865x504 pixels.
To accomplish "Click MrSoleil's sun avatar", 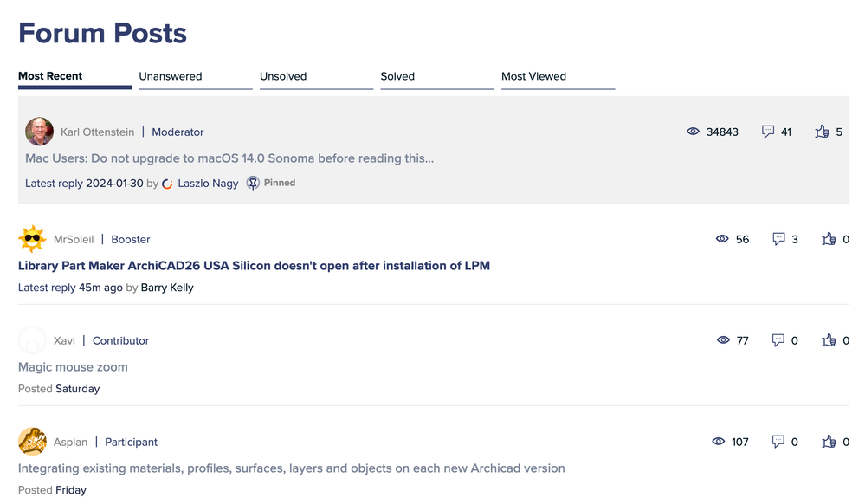I will [x=32, y=239].
